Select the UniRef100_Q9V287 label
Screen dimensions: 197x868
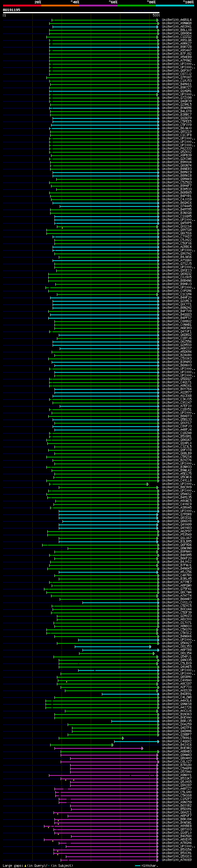coord(176,785)
